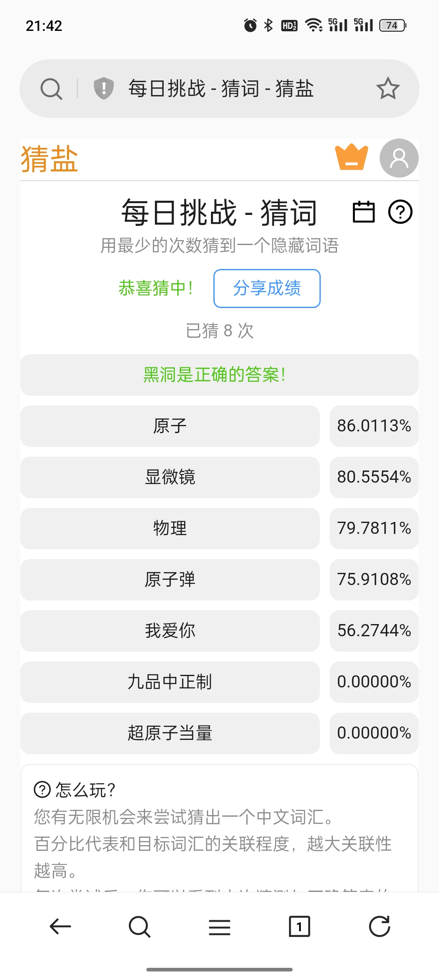This screenshot has width=439, height=980.
Task: Open the help question mark icon
Action: click(400, 212)
